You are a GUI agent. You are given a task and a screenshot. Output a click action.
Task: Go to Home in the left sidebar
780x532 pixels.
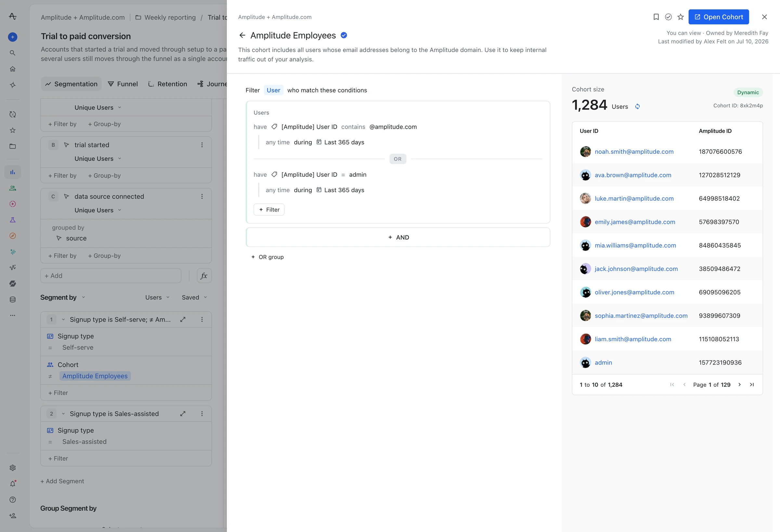12,69
